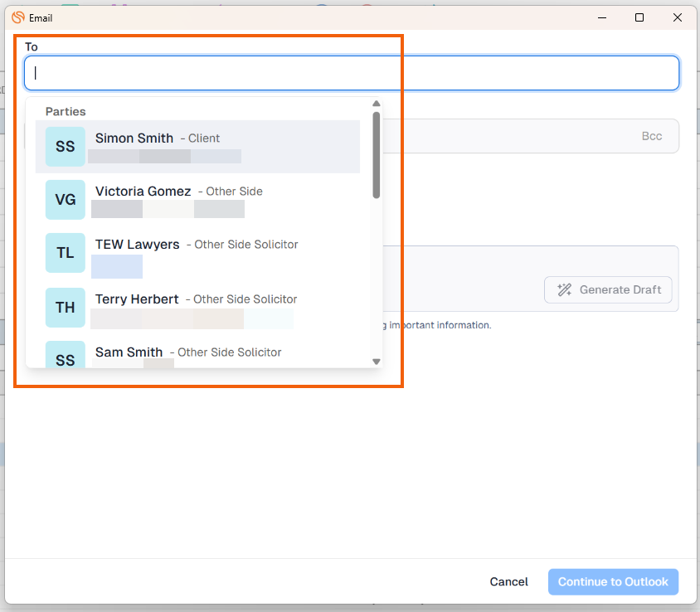Show the Bcc field
This screenshot has height=612, width=700.
click(651, 136)
